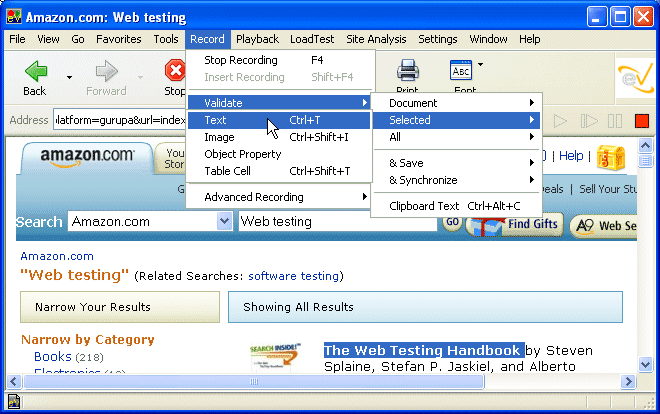Click the vertical scrollbar down arrow

click(645, 364)
